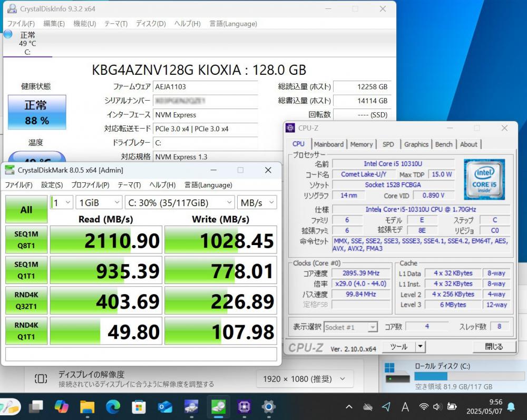This screenshot has width=527, height=420.
Task: Open target drive dropdown C: 30%
Action: tap(180, 202)
